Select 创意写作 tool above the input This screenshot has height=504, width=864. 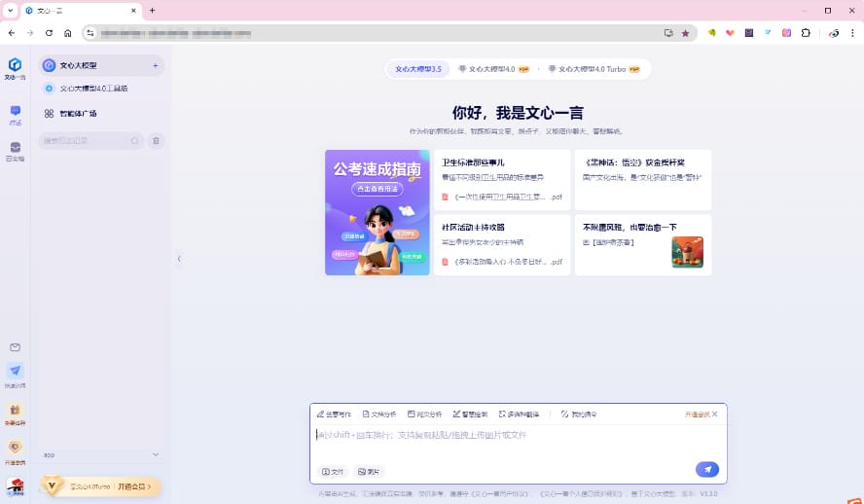[334, 414]
